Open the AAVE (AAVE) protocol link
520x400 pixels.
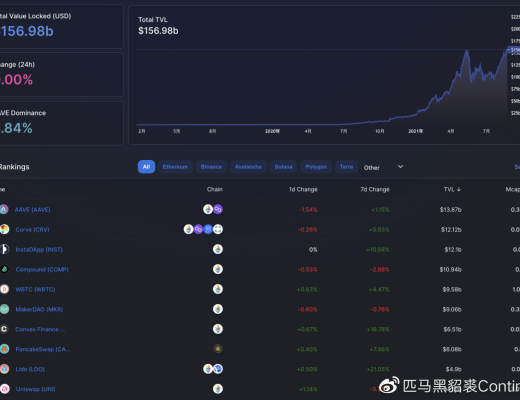(33, 210)
